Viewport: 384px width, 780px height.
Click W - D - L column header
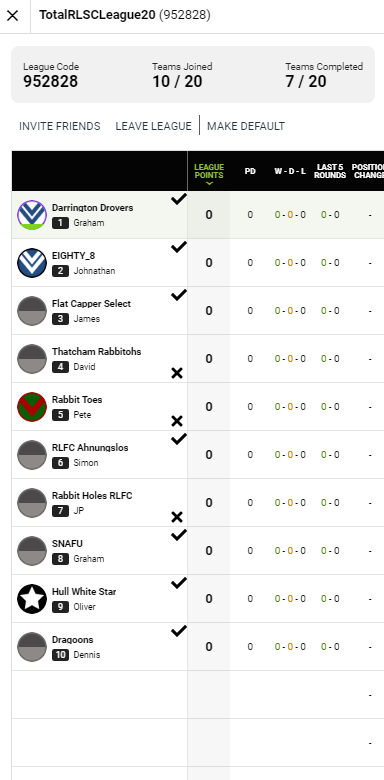coord(290,171)
